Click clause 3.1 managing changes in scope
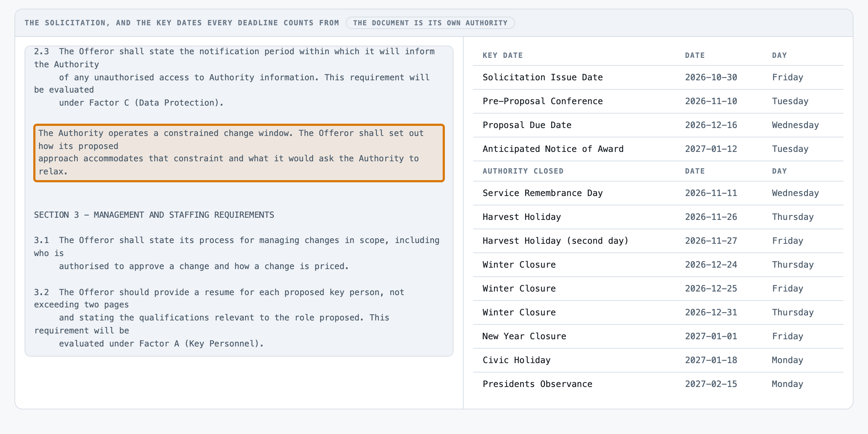 [237, 253]
